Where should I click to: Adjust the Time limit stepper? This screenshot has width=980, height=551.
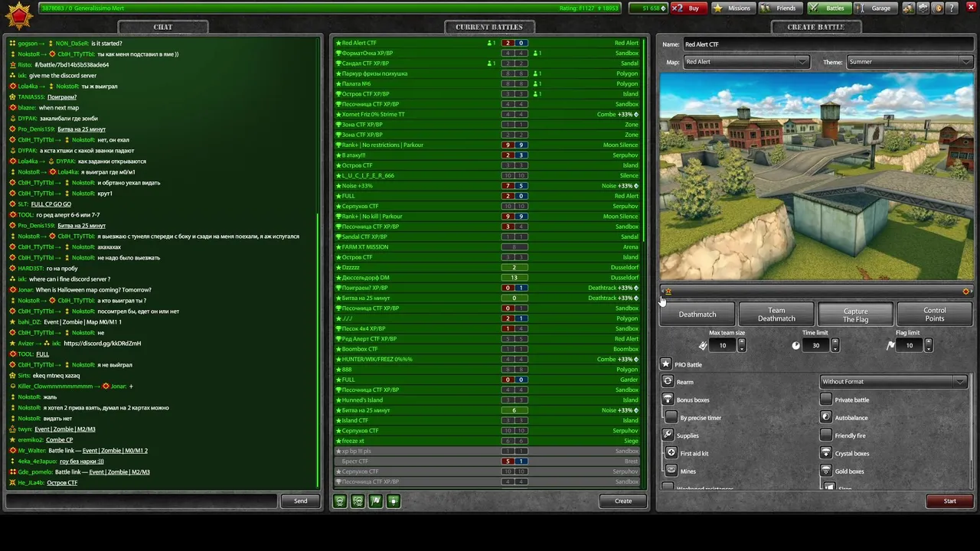click(x=835, y=345)
